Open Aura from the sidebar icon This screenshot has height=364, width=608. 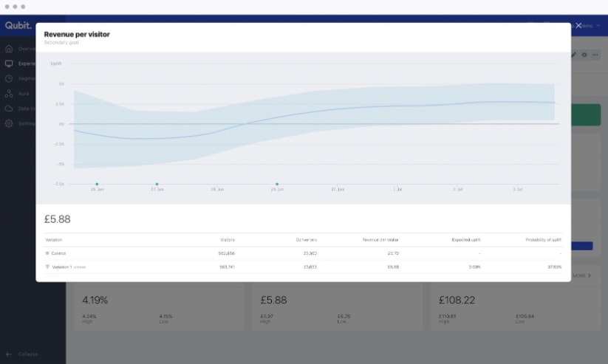[x=9, y=94]
